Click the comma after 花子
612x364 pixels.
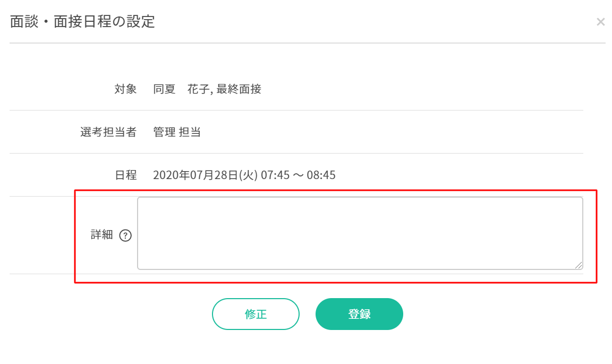coord(212,91)
